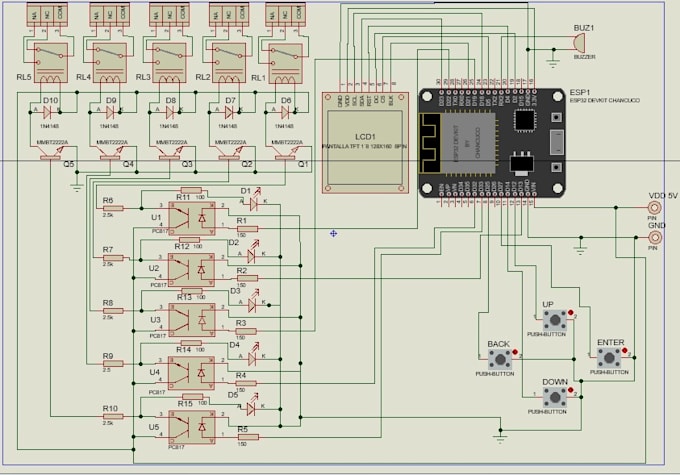
Task: Select transistor Q3
Action: click(170, 153)
